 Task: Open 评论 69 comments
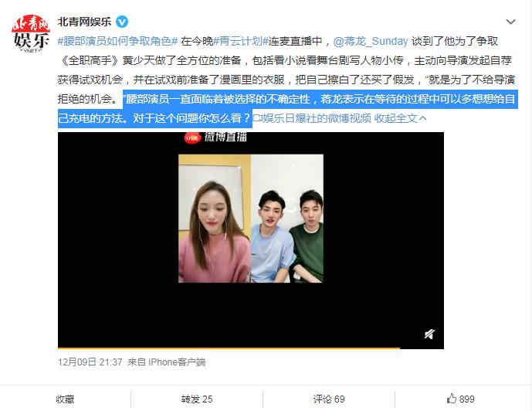pyautogui.click(x=329, y=399)
